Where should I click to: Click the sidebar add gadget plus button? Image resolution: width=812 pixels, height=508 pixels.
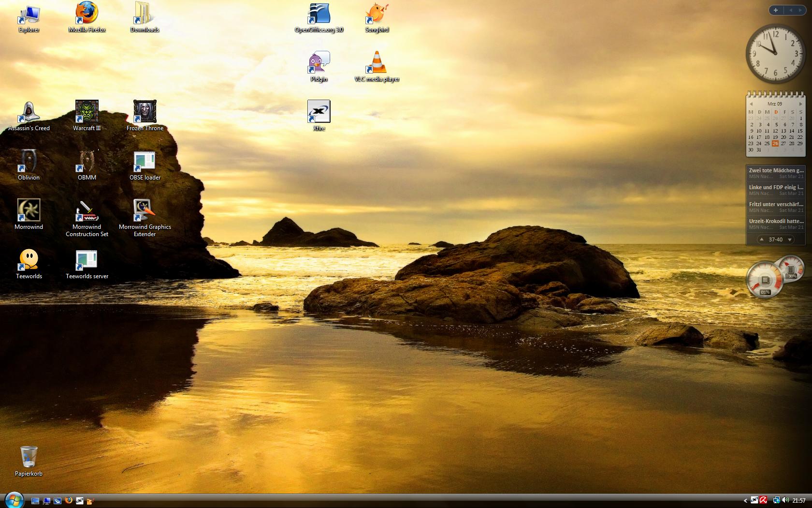pos(776,10)
